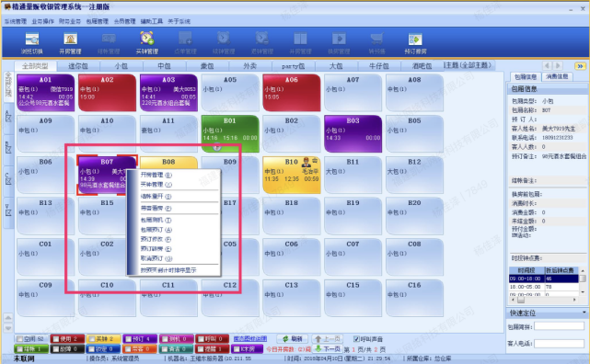
Task: Select room B01 green tile
Action: coord(230,133)
